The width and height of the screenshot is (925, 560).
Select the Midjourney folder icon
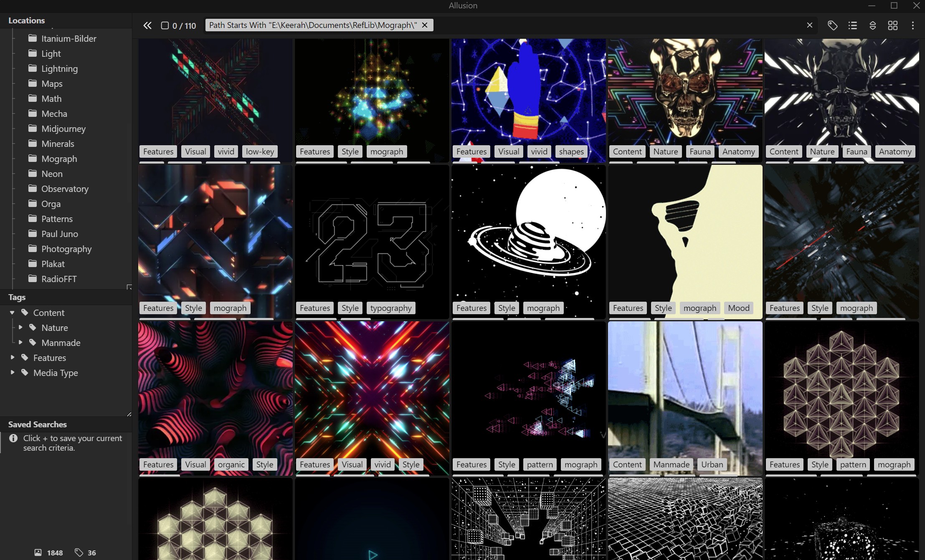click(33, 128)
